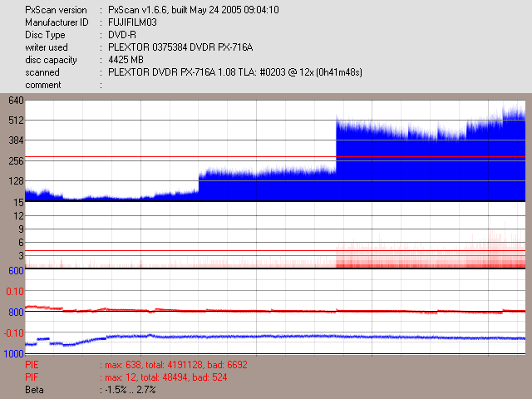The height and width of the screenshot is (399, 532).
Task: Select PIF stats 'max: 12, total: 48494, bad: 524'
Action: coord(166,377)
